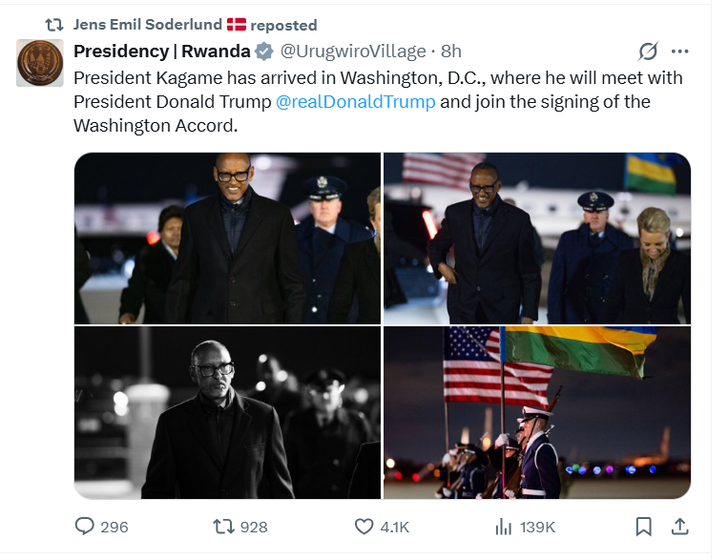Click the verified badge next to Presidency | Rwanda
The height and width of the screenshot is (560, 728).
pos(264,51)
